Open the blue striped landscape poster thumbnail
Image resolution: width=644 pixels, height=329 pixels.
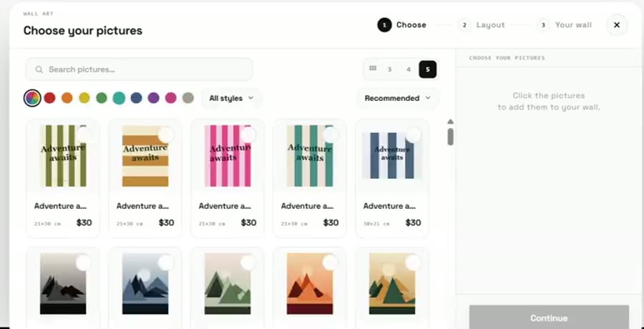pos(392,156)
